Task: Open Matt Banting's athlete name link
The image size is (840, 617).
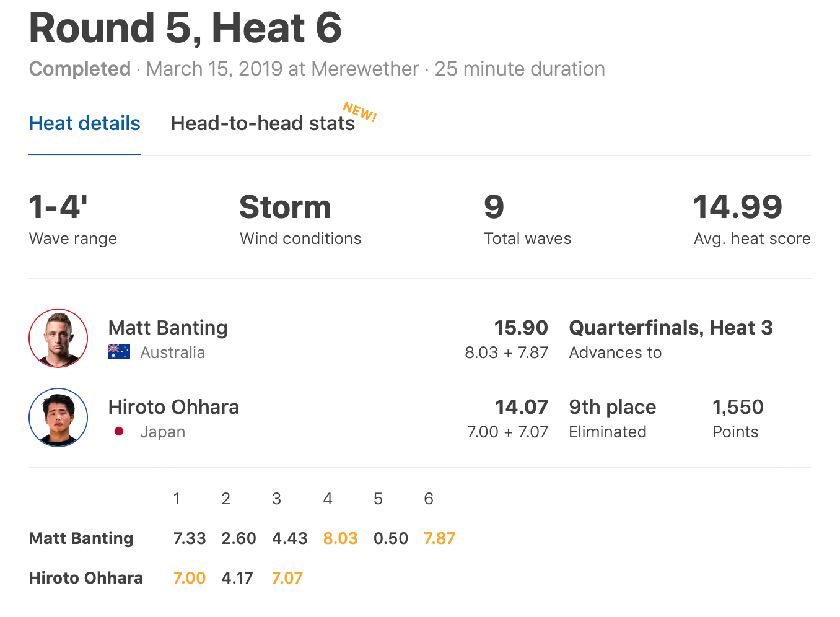Action: click(x=168, y=327)
